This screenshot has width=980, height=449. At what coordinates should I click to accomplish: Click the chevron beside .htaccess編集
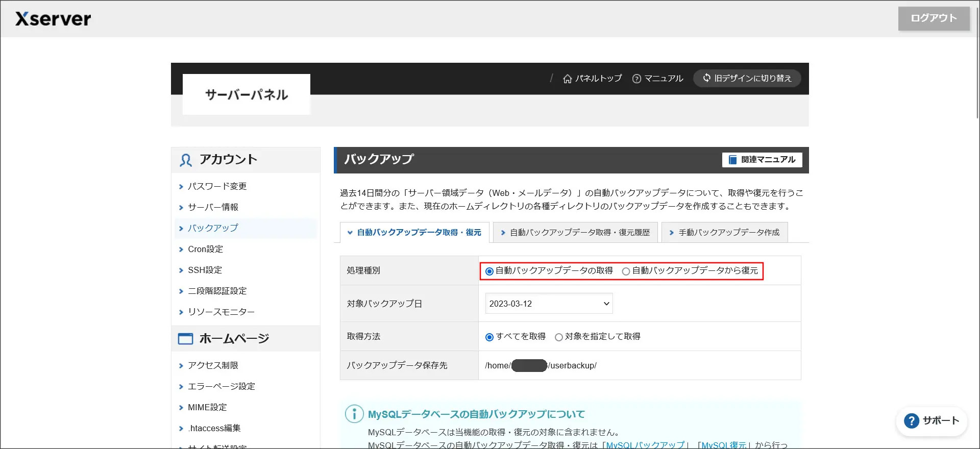(x=181, y=429)
